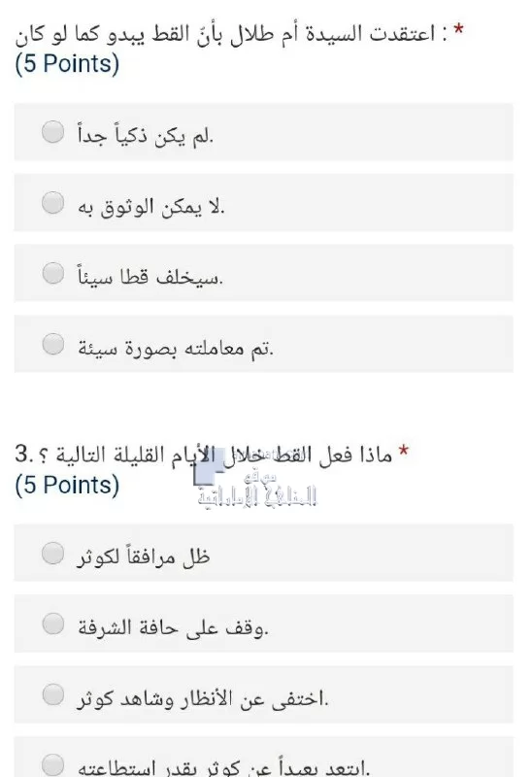Click the (5 Points) label under question 3
This screenshot has width=532, height=777.
coord(67,485)
